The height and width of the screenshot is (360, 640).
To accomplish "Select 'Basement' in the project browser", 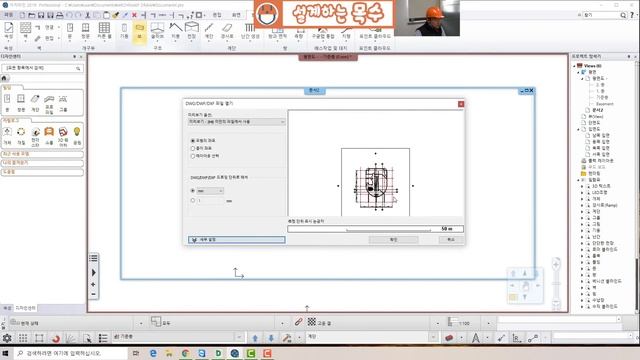I will [x=605, y=104].
